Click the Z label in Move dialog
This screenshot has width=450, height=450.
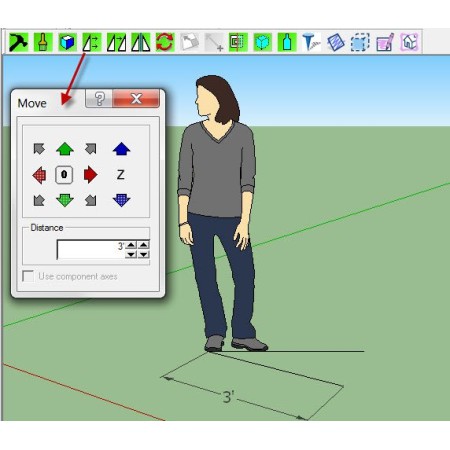[121, 174]
